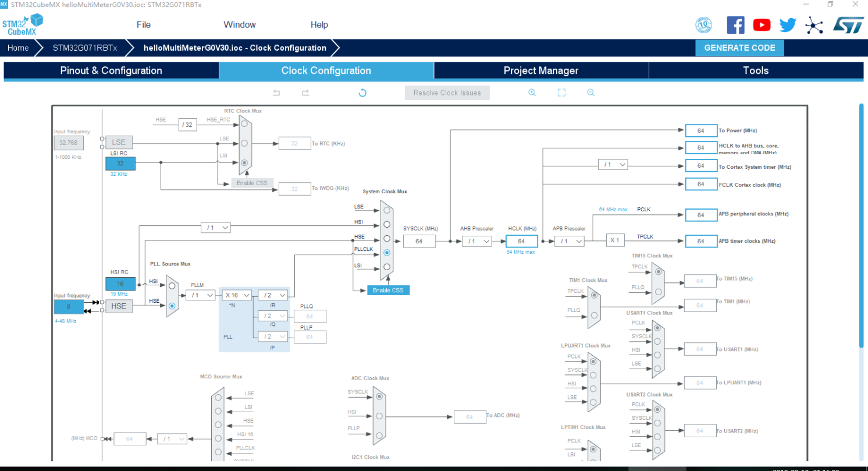Select HSE as PLL source
The height and width of the screenshot is (471, 868).
click(172, 306)
